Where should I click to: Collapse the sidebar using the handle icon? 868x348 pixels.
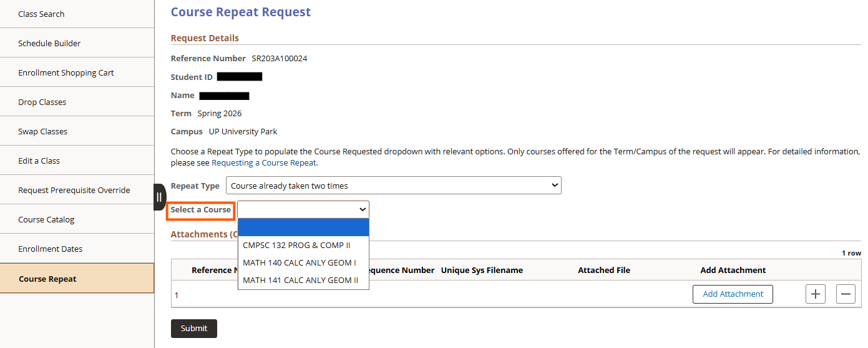159,197
